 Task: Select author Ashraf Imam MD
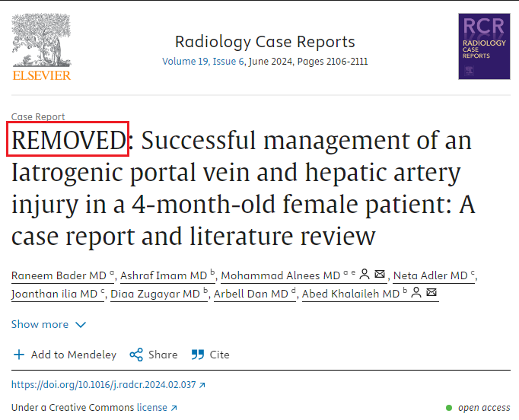[x=167, y=275]
